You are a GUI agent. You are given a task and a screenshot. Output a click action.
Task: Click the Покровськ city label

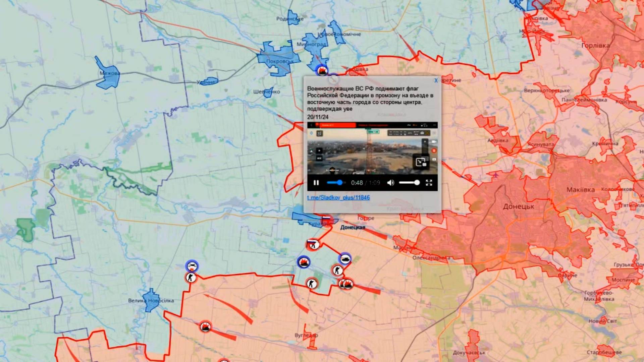[x=279, y=61]
